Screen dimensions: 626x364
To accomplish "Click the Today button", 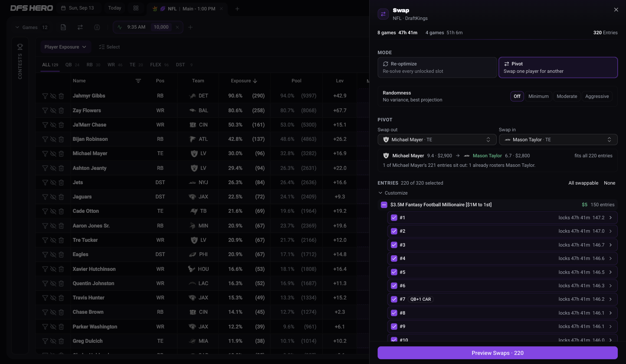I will (x=115, y=8).
